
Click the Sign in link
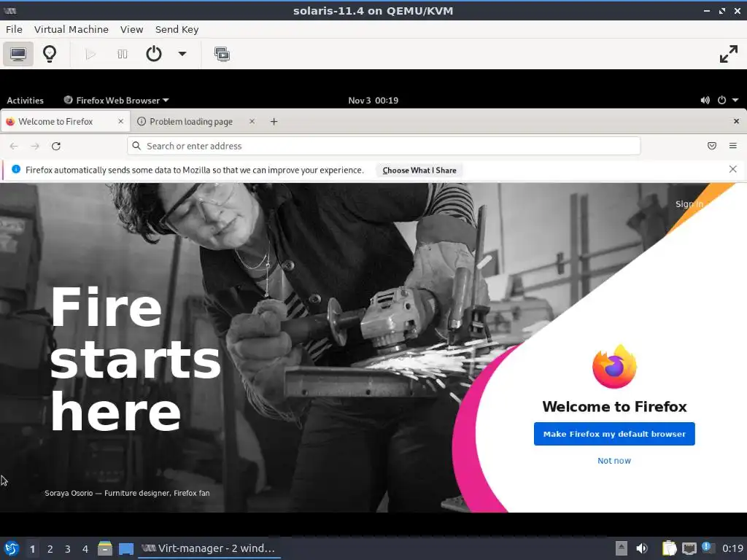689,204
